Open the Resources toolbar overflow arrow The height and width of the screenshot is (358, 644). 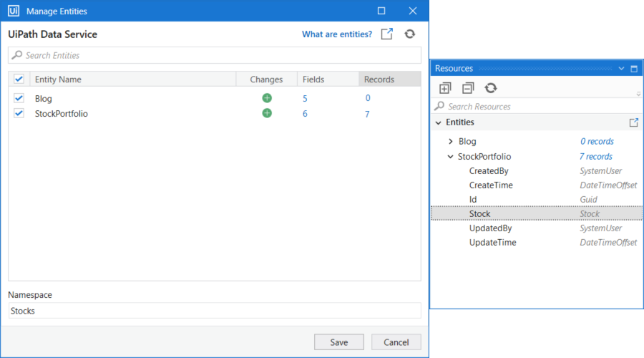pos(639,94)
